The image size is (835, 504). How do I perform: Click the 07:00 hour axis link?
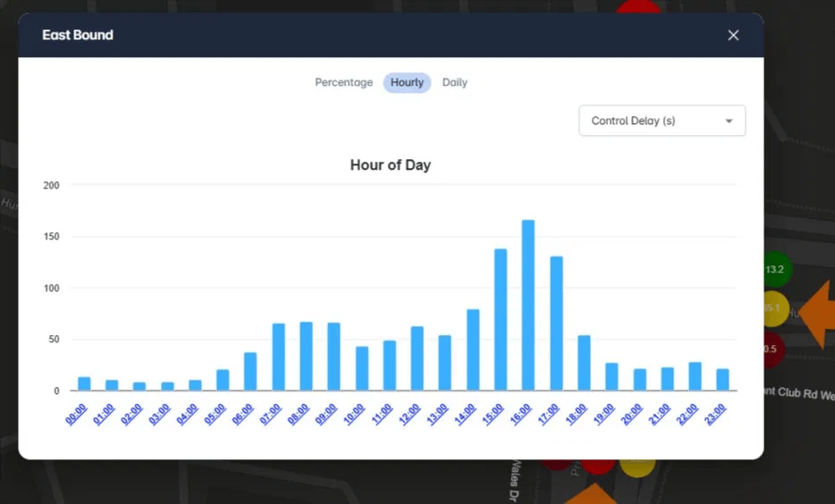pos(271,414)
